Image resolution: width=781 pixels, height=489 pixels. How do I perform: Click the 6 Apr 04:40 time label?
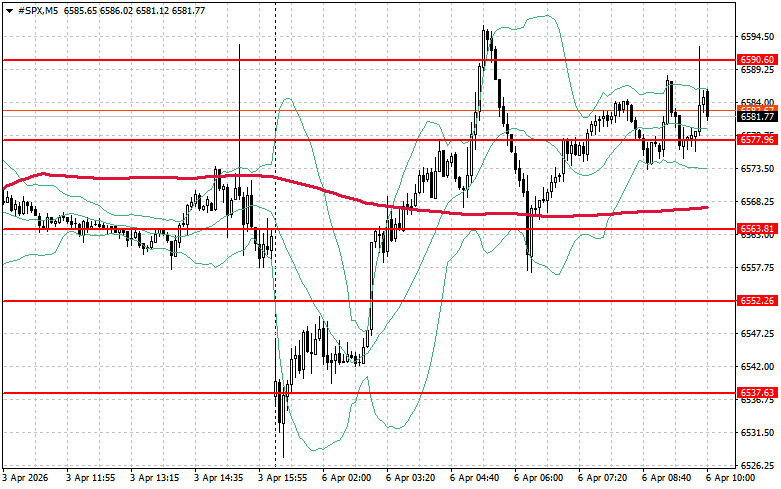click(x=475, y=479)
